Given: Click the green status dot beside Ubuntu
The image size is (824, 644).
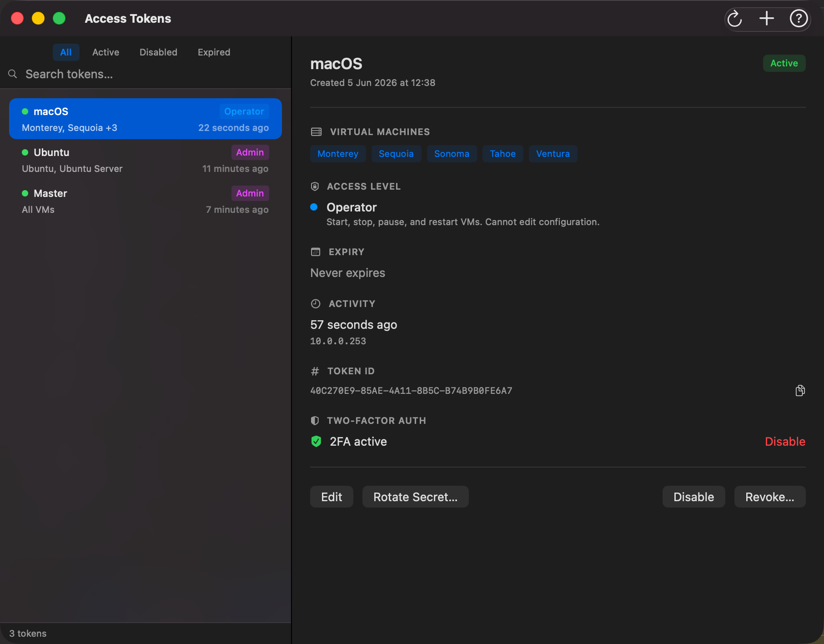Looking at the screenshot, I should coord(25,152).
